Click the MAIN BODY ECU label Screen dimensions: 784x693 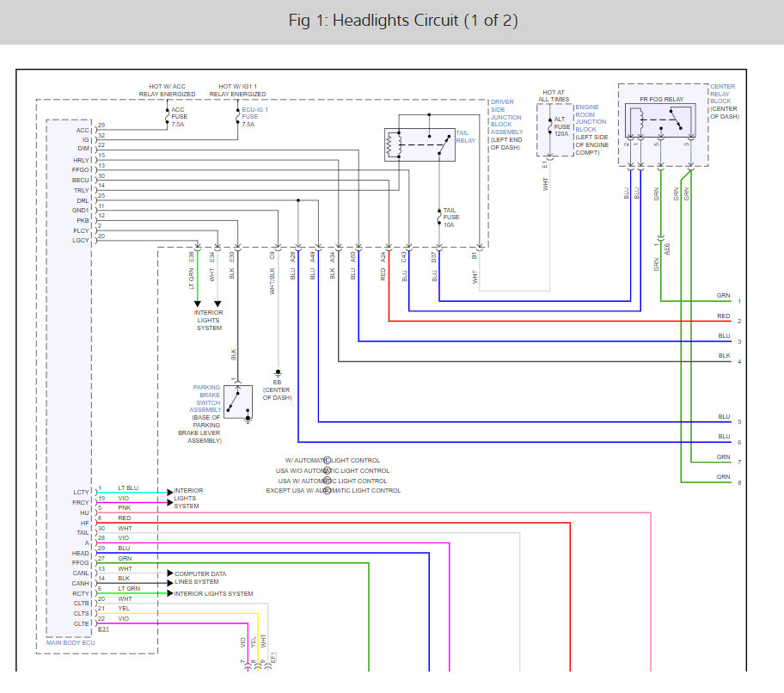[x=70, y=642]
